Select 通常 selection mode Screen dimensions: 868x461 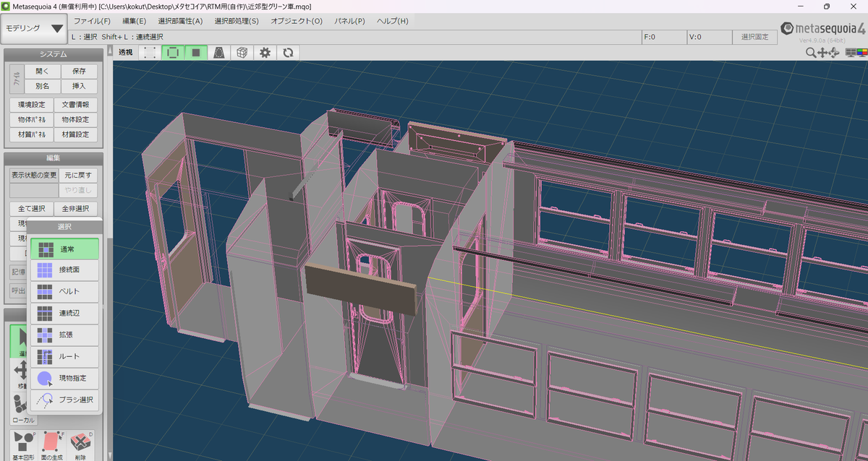point(64,249)
